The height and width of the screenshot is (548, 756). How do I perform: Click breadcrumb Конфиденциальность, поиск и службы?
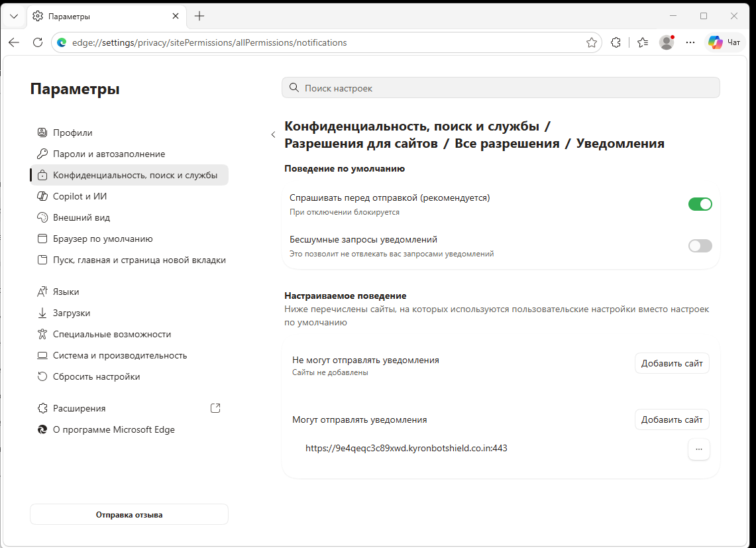pos(411,126)
